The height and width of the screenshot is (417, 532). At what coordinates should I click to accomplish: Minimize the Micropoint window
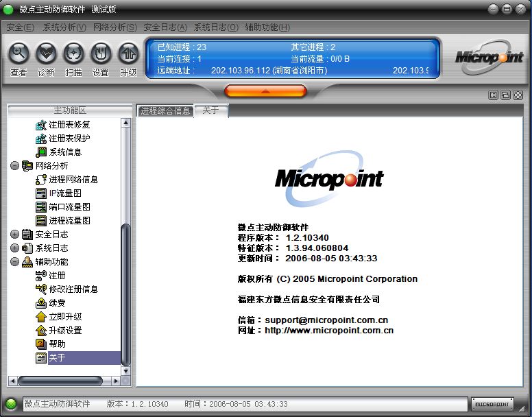pos(494,9)
